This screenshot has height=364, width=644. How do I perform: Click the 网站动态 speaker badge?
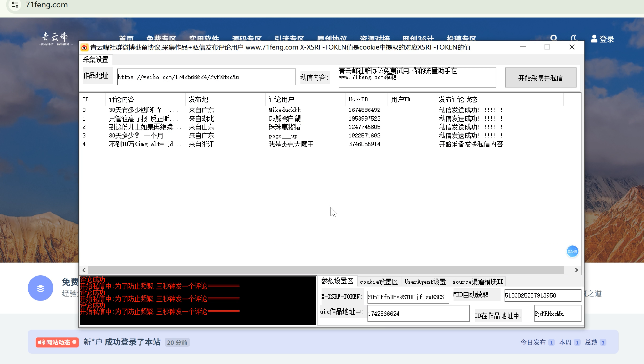[57, 342]
